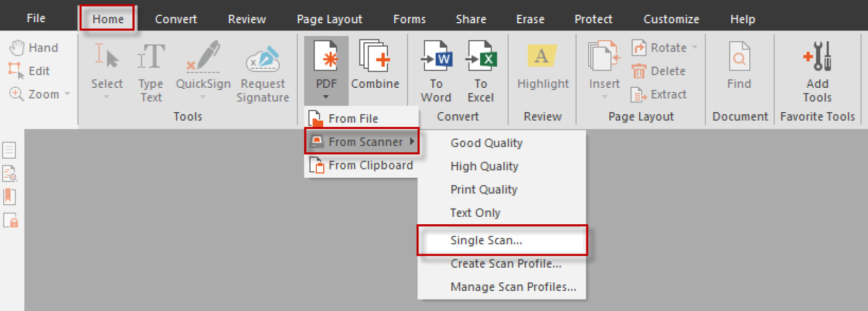Expand the QuickSign dropdown arrow
868x311 pixels.
click(203, 97)
